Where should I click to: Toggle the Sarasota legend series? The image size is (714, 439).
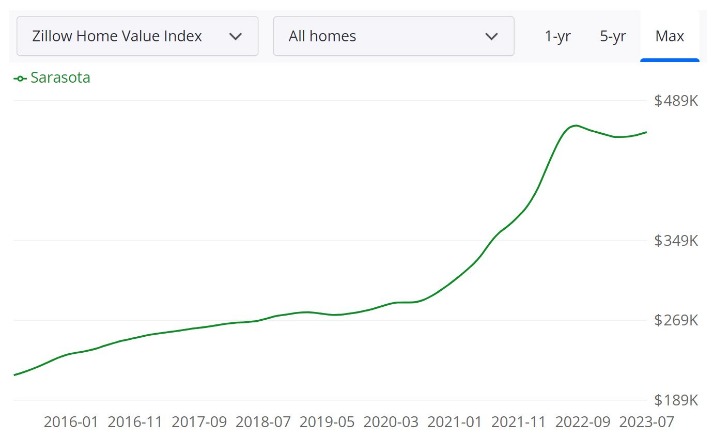(52, 78)
